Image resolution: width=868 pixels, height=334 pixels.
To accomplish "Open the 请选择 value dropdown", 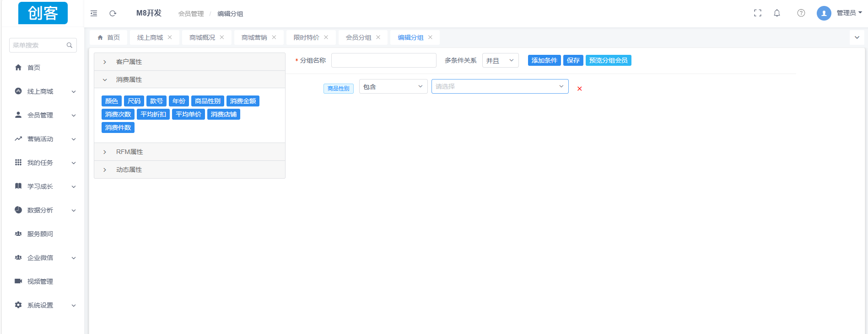I will 500,86.
